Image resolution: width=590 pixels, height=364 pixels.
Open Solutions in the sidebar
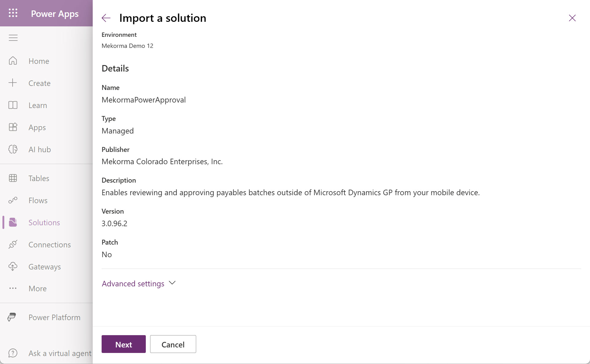44,223
